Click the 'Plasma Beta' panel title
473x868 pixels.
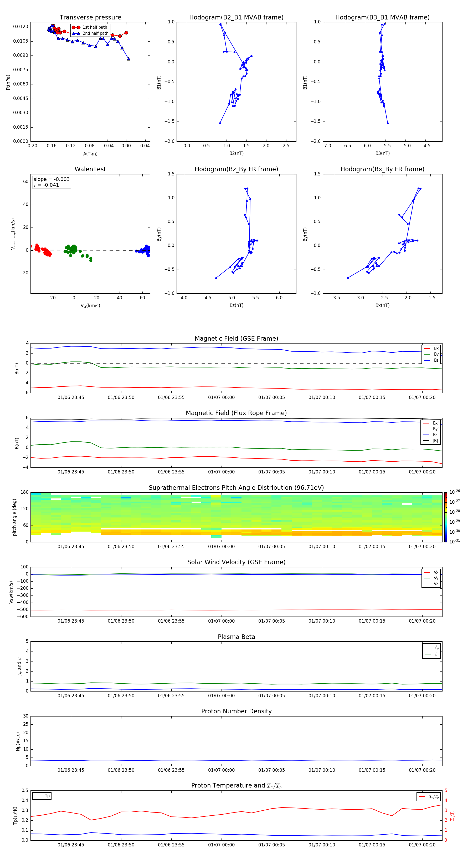(236, 637)
